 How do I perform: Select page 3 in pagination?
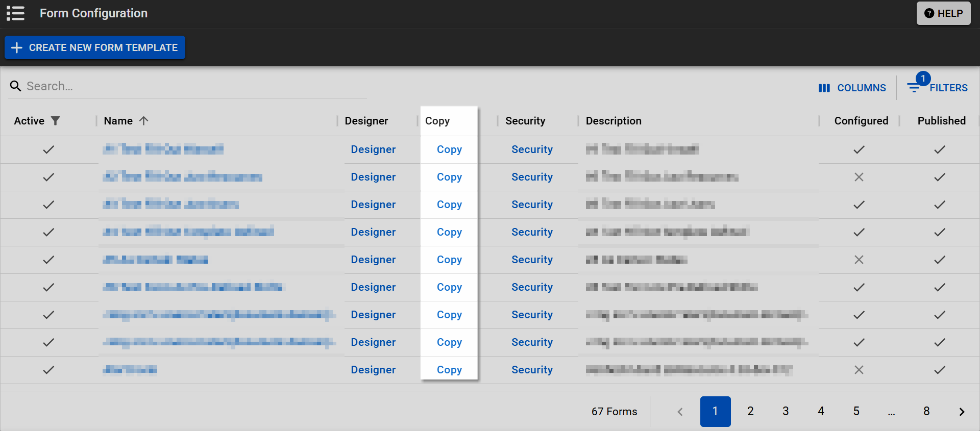pyautogui.click(x=786, y=412)
